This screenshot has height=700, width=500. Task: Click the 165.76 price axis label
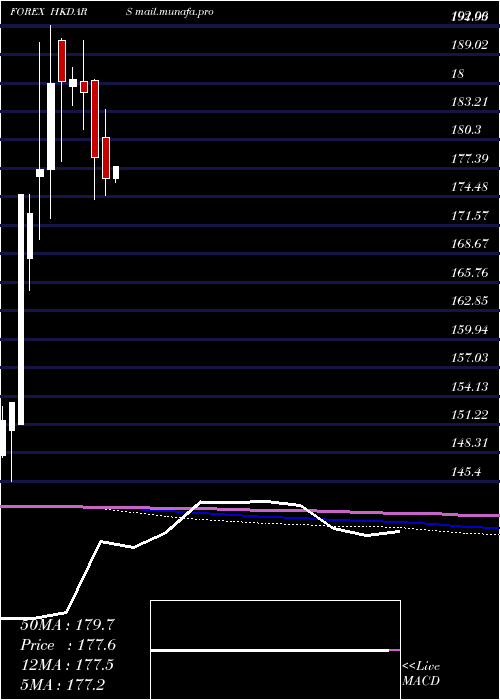471,272
